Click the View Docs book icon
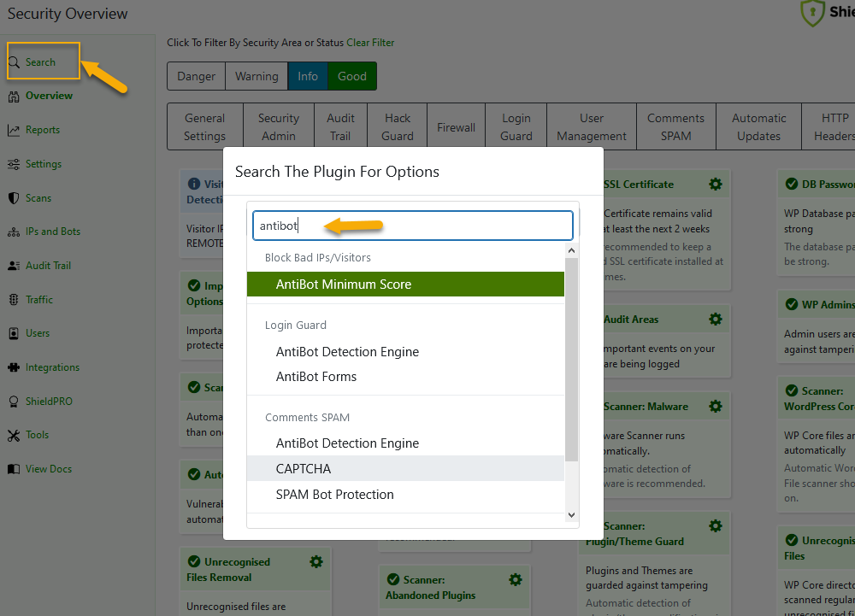Image resolution: width=855 pixels, height=616 pixels. click(14, 469)
